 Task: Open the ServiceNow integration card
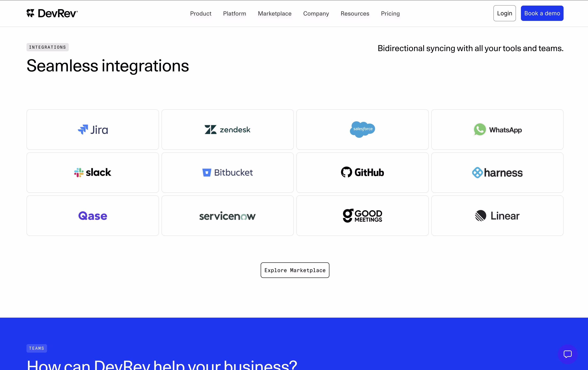point(227,216)
